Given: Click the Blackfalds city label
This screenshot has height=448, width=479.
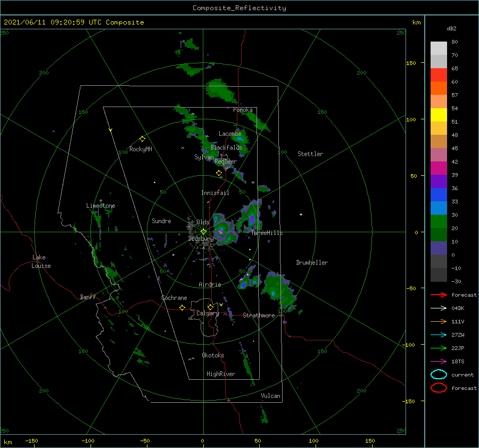Looking at the screenshot, I should pos(226,148).
